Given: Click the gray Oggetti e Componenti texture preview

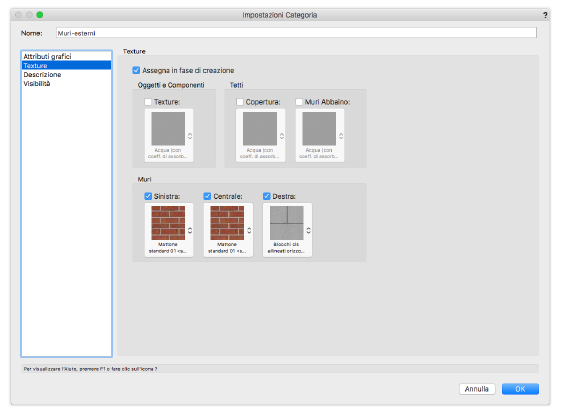Looking at the screenshot, I should 168,128.
